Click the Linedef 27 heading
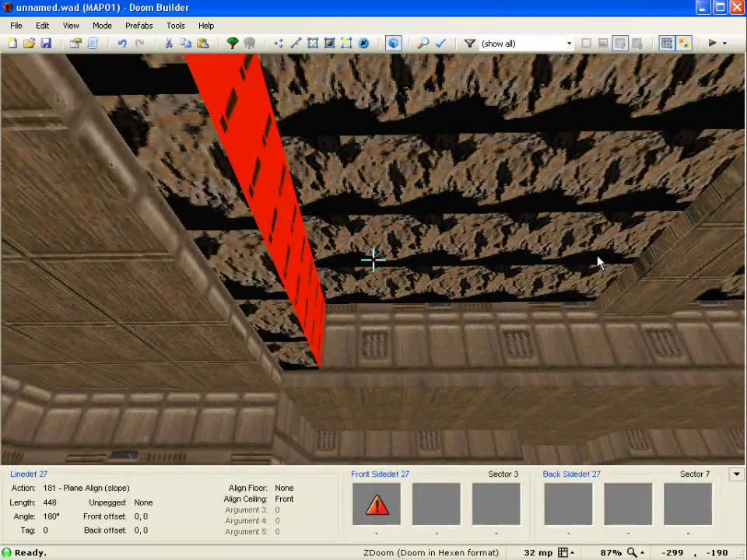 coord(29,474)
